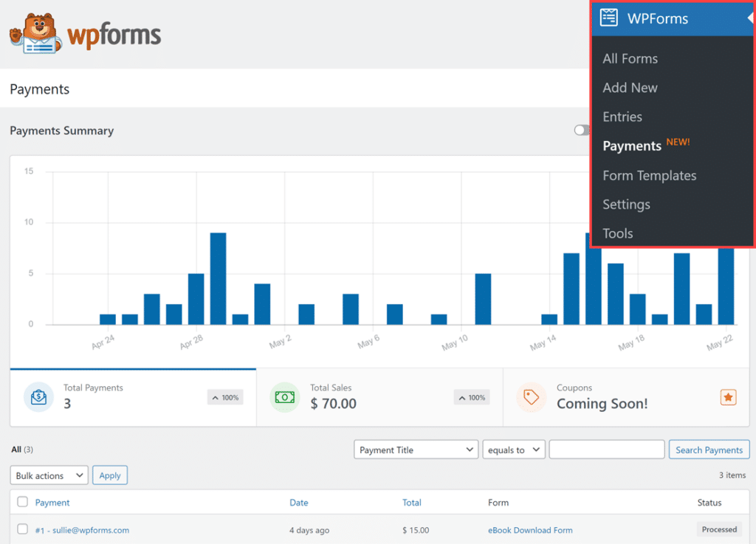The image size is (756, 544).
Task: Click the WPForms menu header icon
Action: click(608, 18)
